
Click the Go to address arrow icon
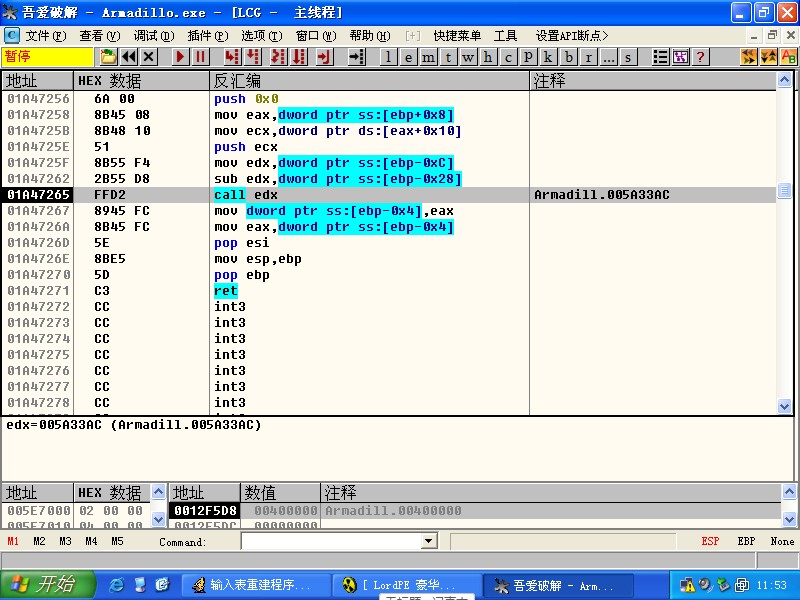coord(356,57)
